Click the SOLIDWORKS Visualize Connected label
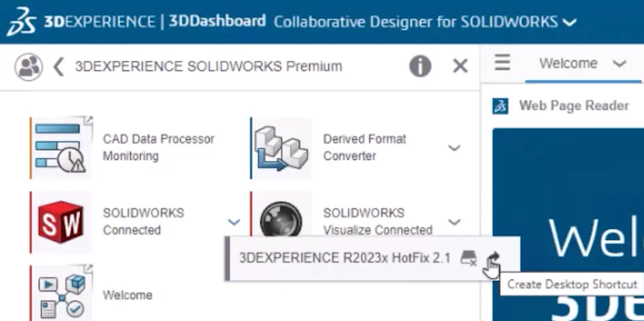644x321 pixels. point(378,222)
